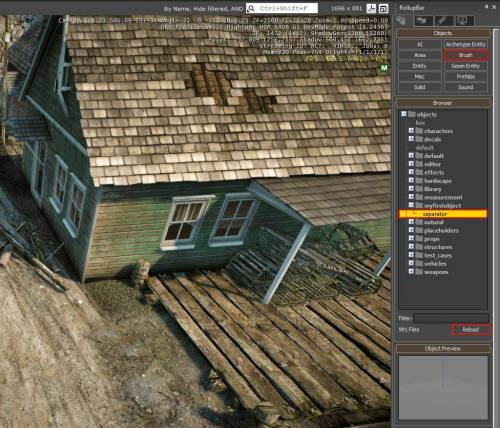Click the magnifier icon in the search field

251,8
